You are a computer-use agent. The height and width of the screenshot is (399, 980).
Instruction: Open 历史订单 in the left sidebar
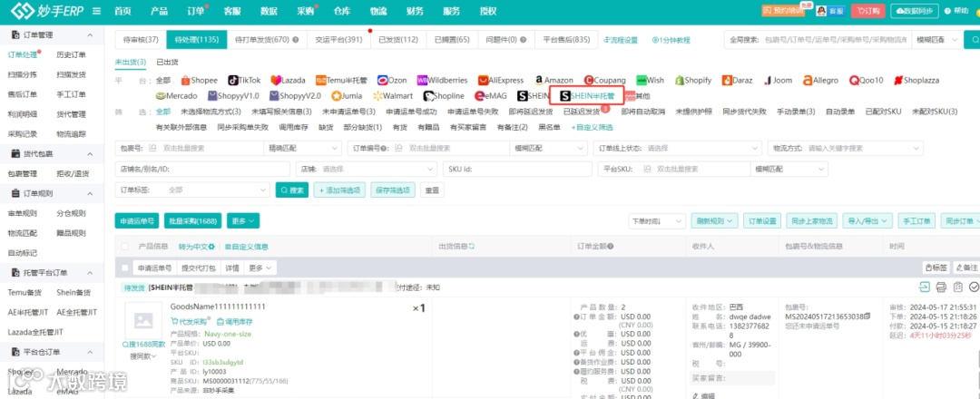72,54
